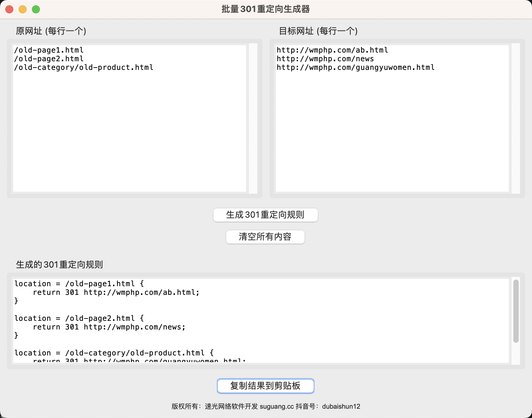This screenshot has width=532, height=418.
Task: Select the /old-category/old-product.html source line
Action: (x=84, y=67)
